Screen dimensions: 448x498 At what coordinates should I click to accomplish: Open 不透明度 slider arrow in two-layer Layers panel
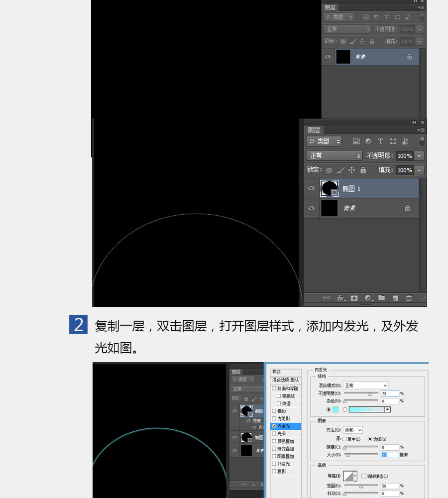pos(420,155)
